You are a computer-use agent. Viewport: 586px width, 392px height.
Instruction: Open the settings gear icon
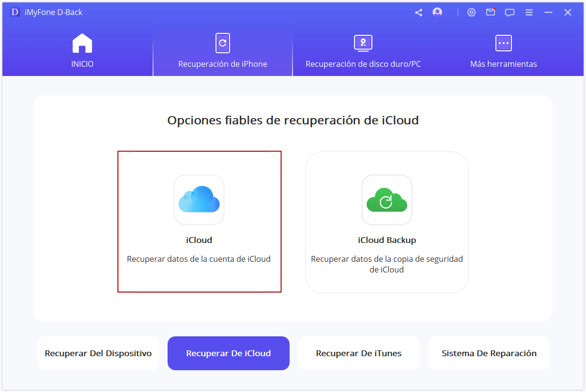[471, 12]
